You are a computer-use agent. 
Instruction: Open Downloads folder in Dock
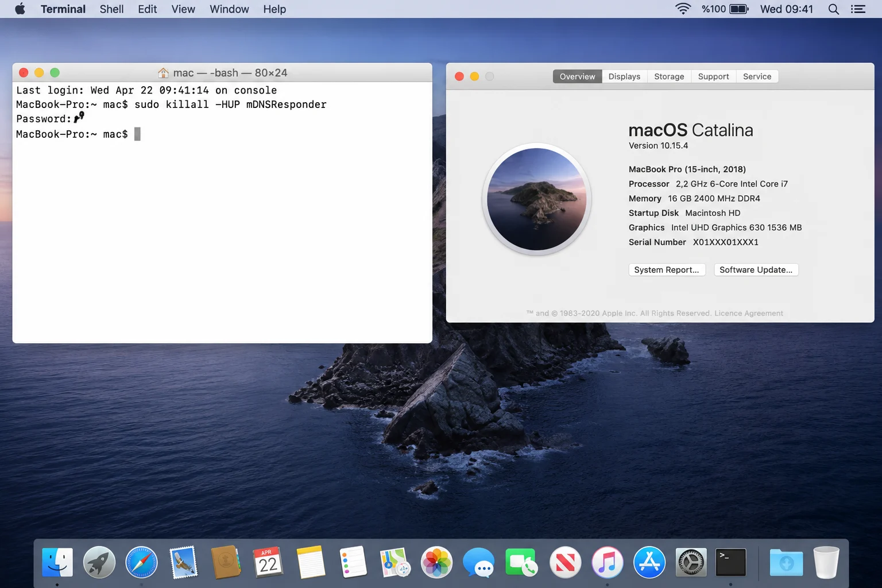pos(786,562)
